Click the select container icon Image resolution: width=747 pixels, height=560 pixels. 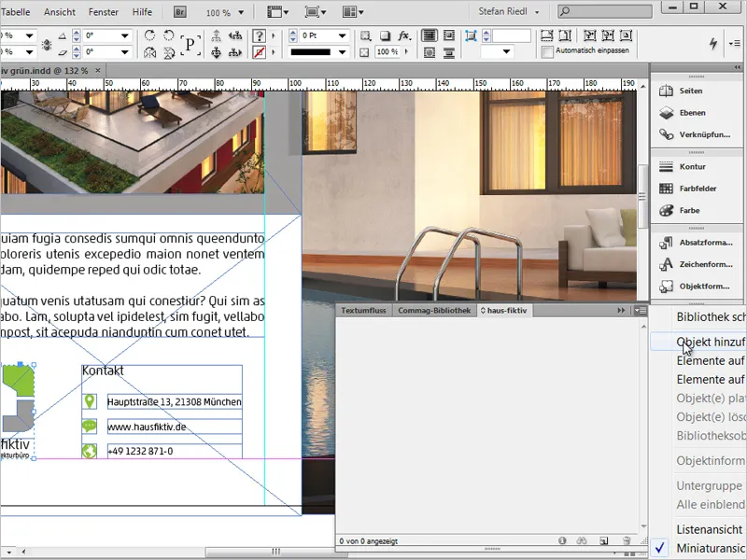[x=217, y=35]
